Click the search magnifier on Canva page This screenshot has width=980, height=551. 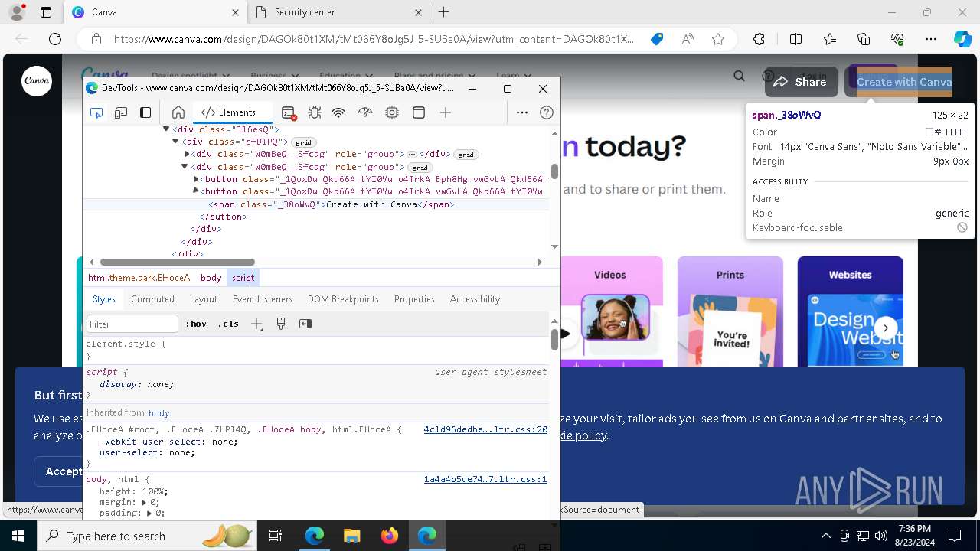pos(739,76)
